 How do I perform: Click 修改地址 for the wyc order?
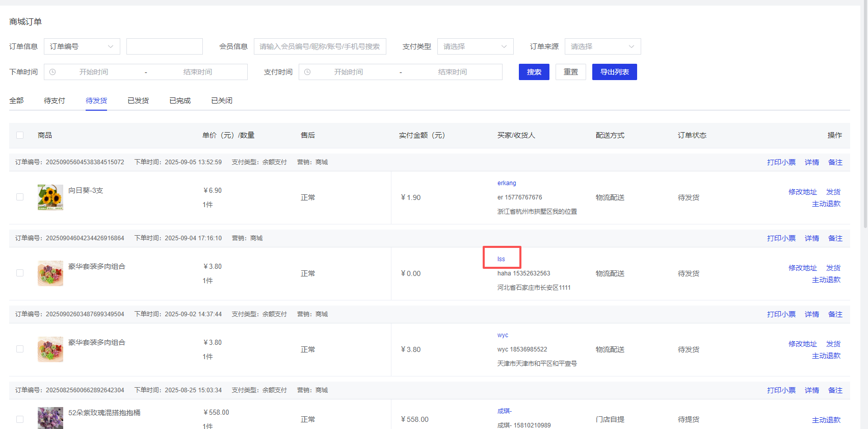pos(803,344)
